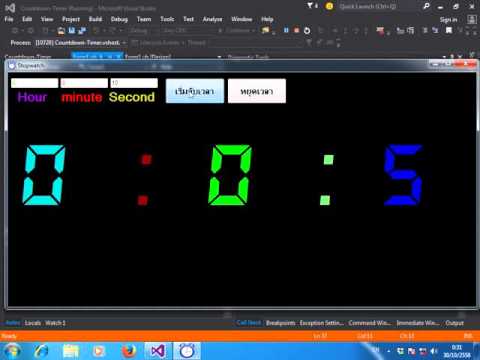Click the Restart debugging icon
Image resolution: width=480 pixels, height=360 pixels.
point(307,31)
